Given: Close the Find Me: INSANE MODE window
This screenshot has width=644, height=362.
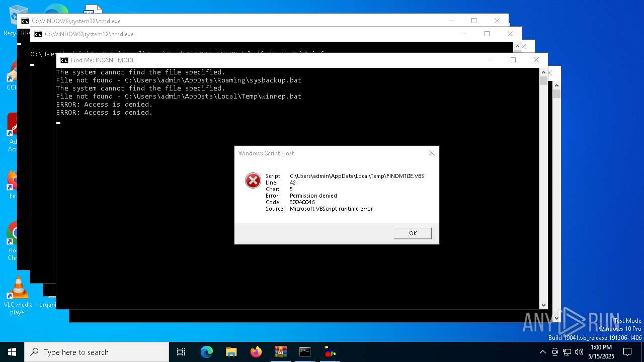Looking at the screenshot, I should click(x=536, y=60).
